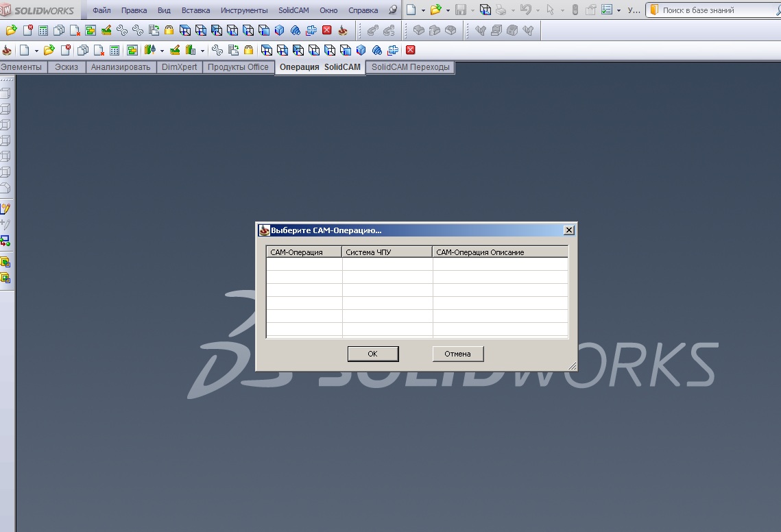The width and height of the screenshot is (781, 532).
Task: Select the Операция SolidCAM tab
Action: pos(320,67)
